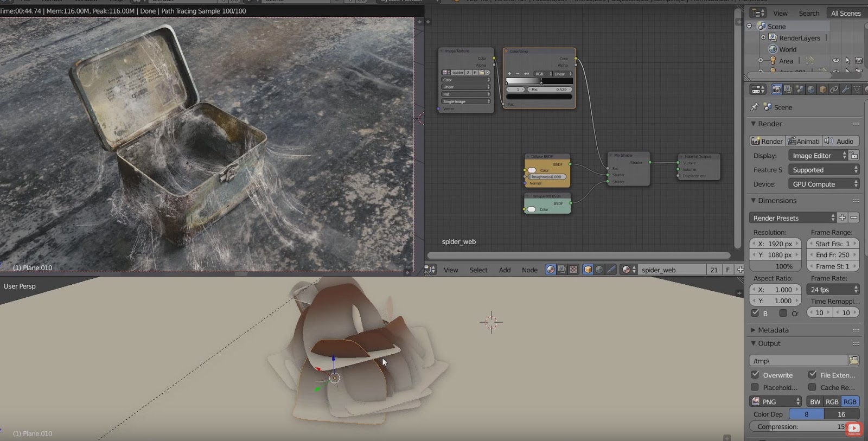868x441 pixels.
Task: Click the Render button
Action: click(x=767, y=141)
